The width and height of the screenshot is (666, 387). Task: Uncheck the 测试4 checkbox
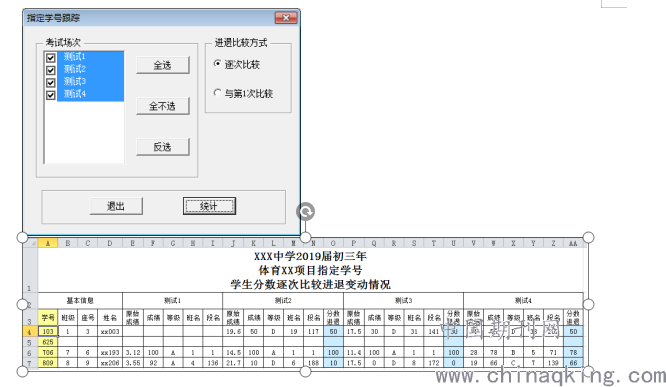[x=51, y=94]
